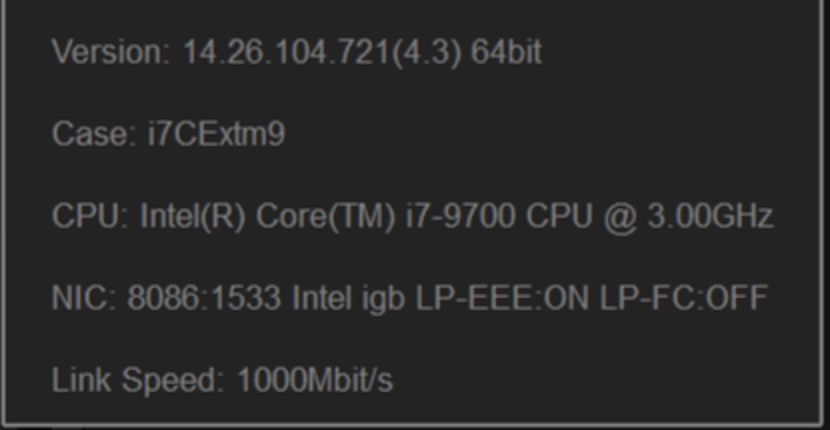
Task: Select the 8086:1533 device ID
Action: pyautogui.click(x=204, y=298)
